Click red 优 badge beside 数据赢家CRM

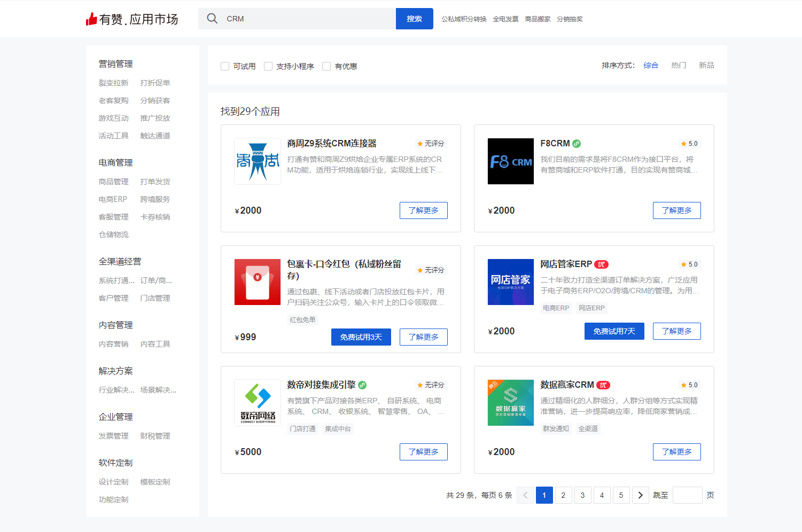click(603, 385)
